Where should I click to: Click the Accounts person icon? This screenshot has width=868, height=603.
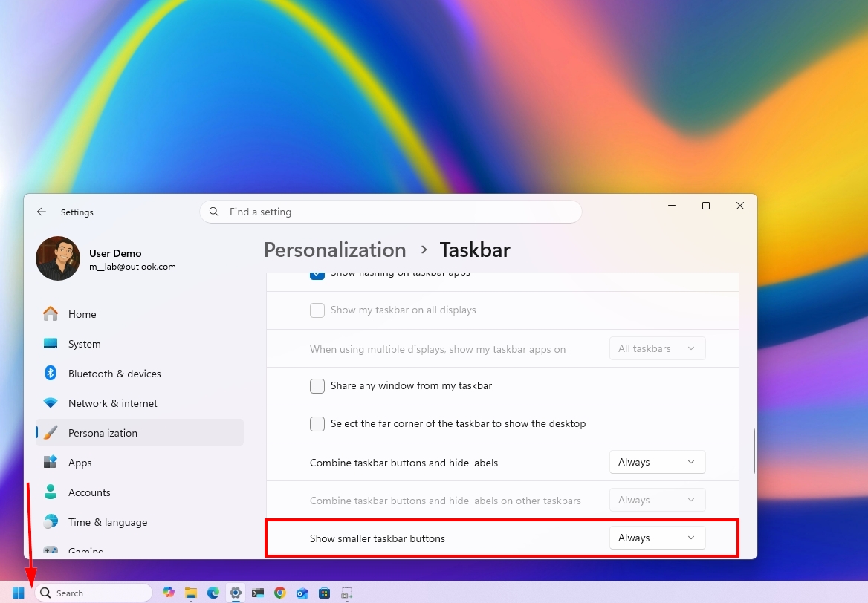pos(51,492)
